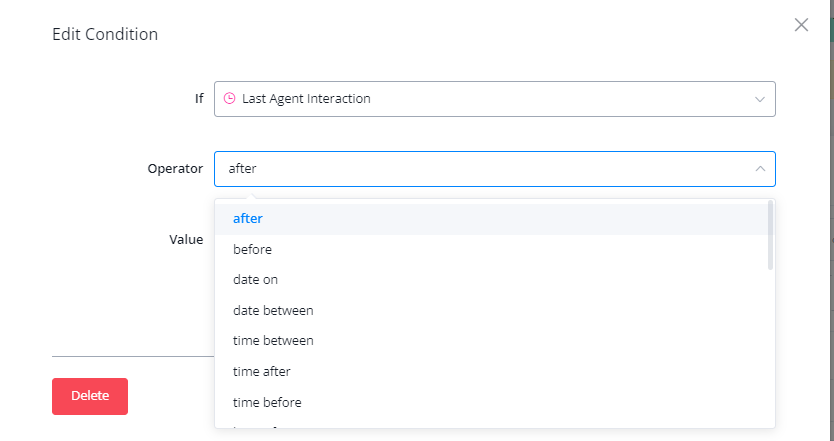This screenshot has width=834, height=441.
Task: Click the operator list scrollbar thumb
Action: click(770, 235)
